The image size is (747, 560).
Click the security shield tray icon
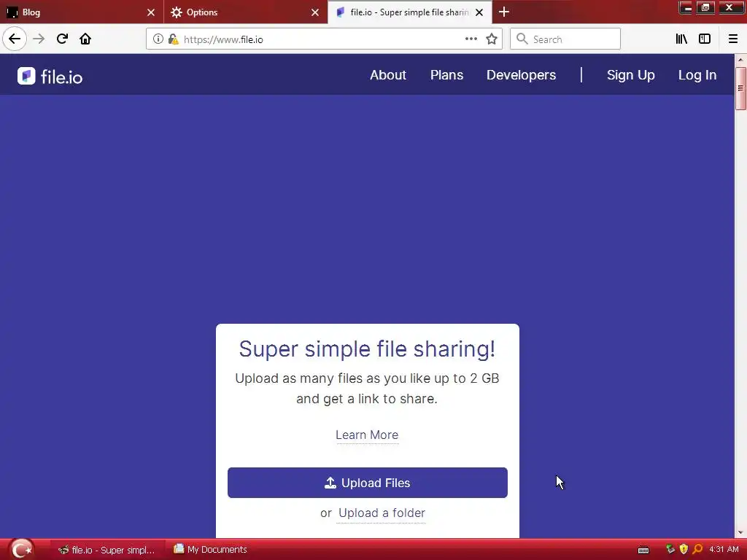pos(684,549)
